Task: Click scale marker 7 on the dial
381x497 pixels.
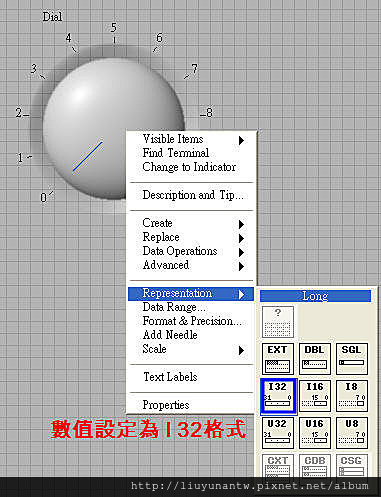Action: 194,69
